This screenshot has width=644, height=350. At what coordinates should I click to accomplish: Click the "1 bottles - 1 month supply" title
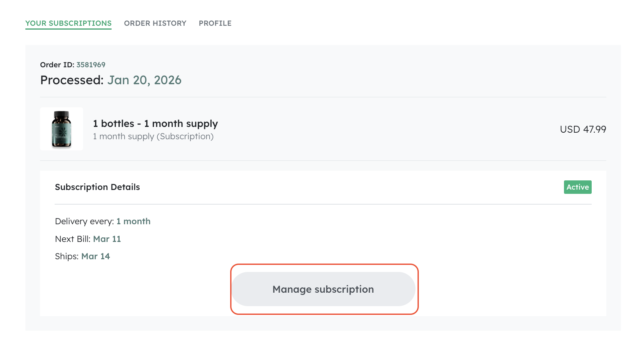click(x=155, y=123)
